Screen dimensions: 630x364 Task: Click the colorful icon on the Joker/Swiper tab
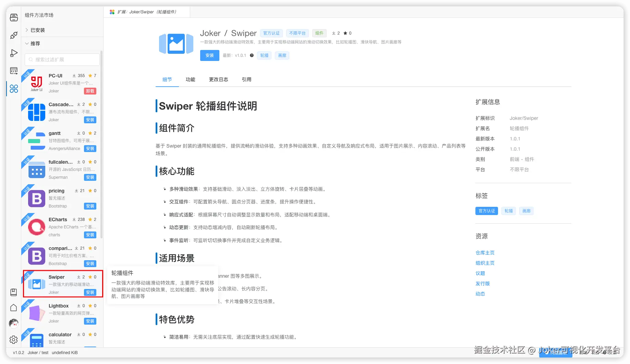(112, 12)
